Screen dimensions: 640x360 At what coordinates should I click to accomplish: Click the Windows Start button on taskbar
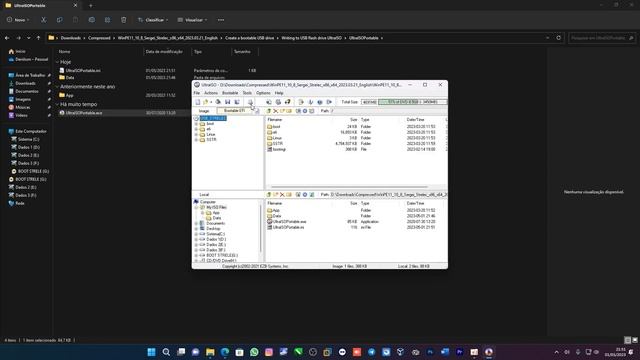[151, 352]
